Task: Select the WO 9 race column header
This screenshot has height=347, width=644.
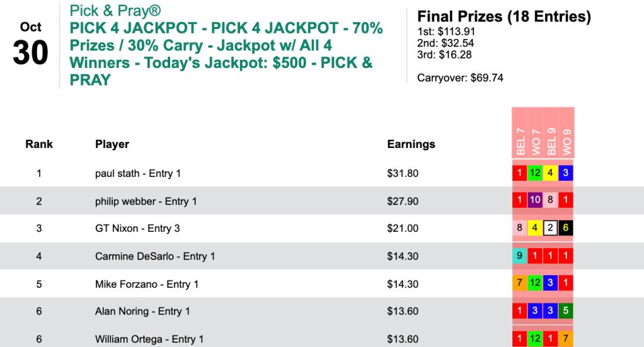Action: [566, 141]
